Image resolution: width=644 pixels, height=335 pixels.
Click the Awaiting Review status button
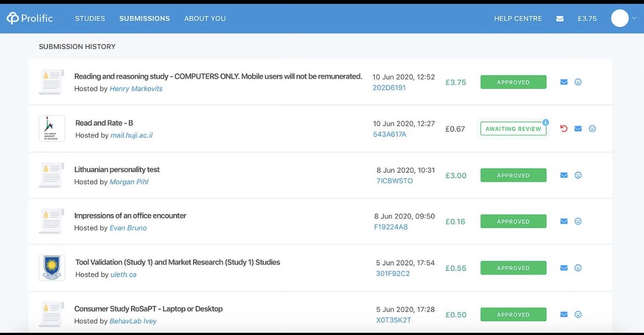click(x=514, y=129)
